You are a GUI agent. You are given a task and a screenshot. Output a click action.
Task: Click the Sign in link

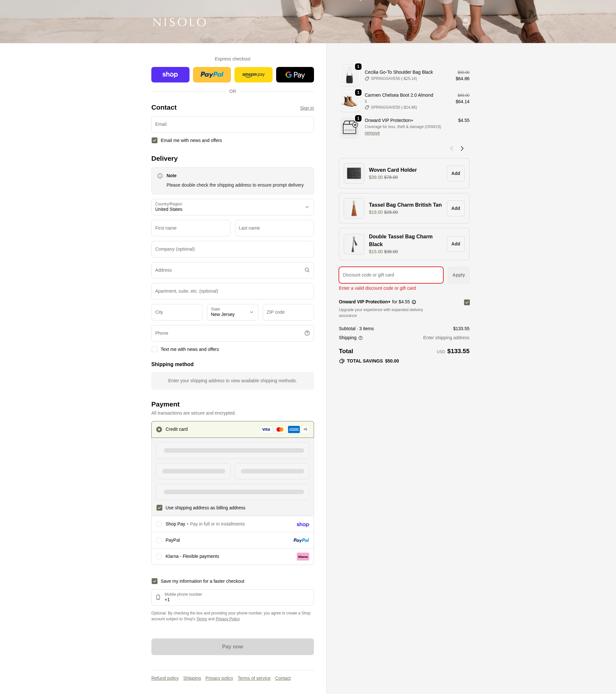pos(307,108)
